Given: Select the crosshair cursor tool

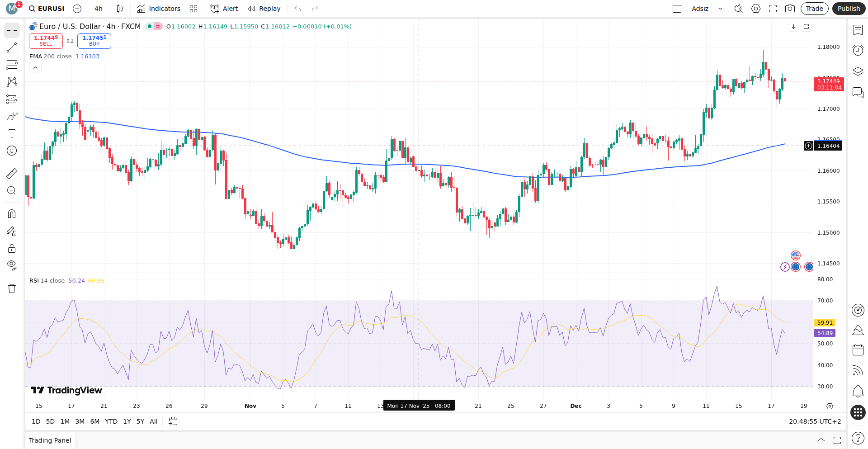Looking at the screenshot, I should pos(11,30).
